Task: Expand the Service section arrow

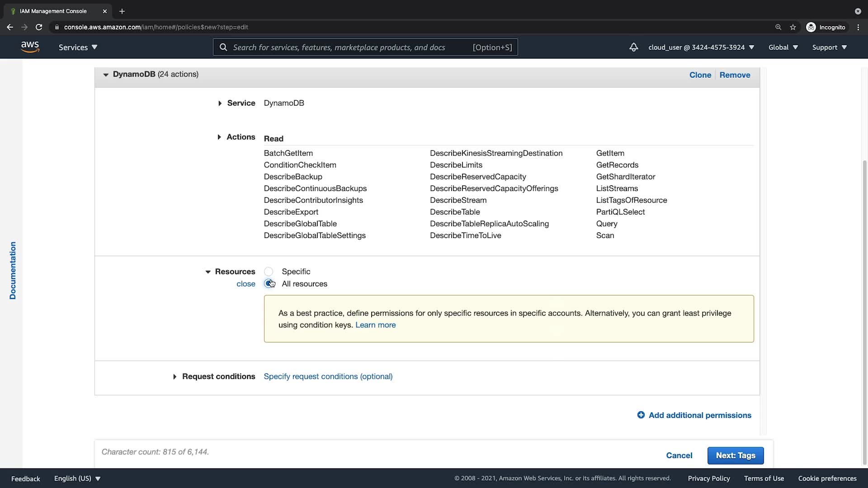Action: [x=220, y=103]
